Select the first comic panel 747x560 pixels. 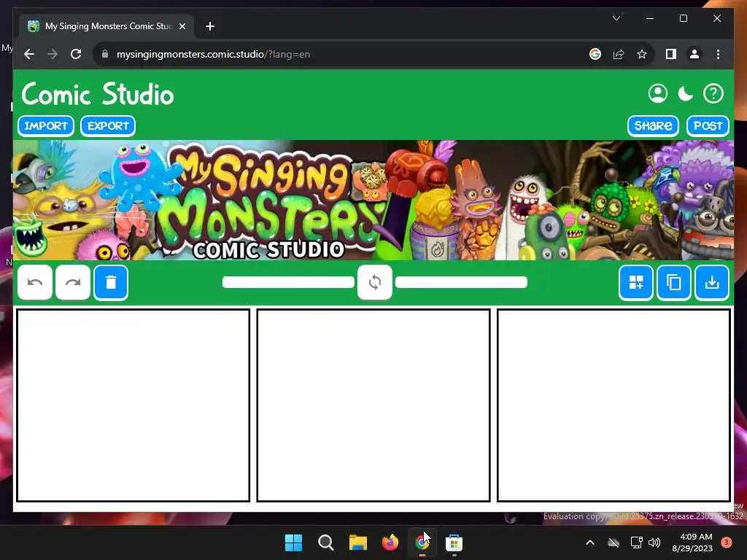pos(133,405)
